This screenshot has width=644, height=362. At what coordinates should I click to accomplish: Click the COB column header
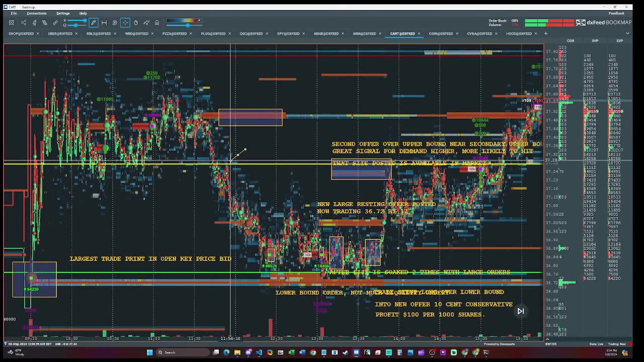(x=571, y=41)
